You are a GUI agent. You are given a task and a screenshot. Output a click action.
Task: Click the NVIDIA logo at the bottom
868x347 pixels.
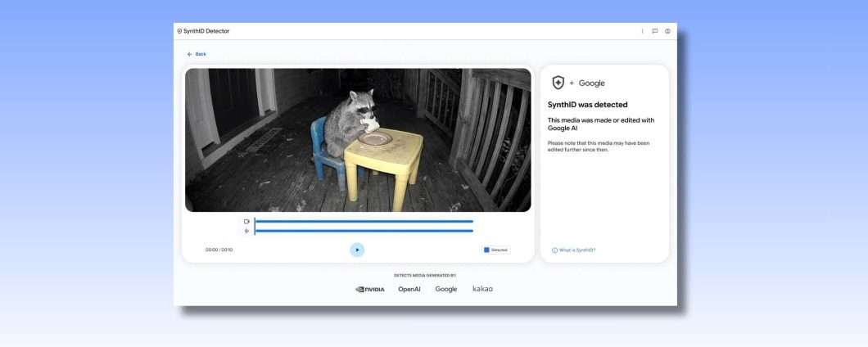point(370,289)
